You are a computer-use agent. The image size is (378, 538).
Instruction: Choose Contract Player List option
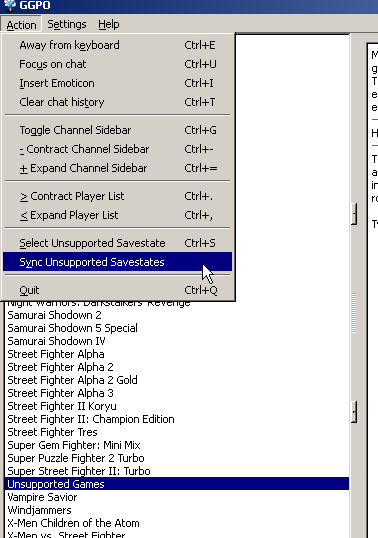point(118,196)
